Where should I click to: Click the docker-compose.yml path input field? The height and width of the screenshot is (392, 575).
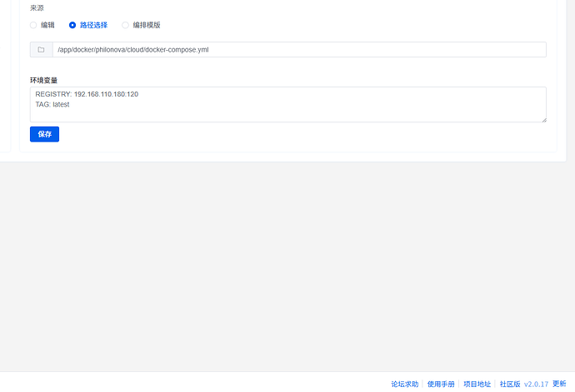pyautogui.click(x=298, y=50)
